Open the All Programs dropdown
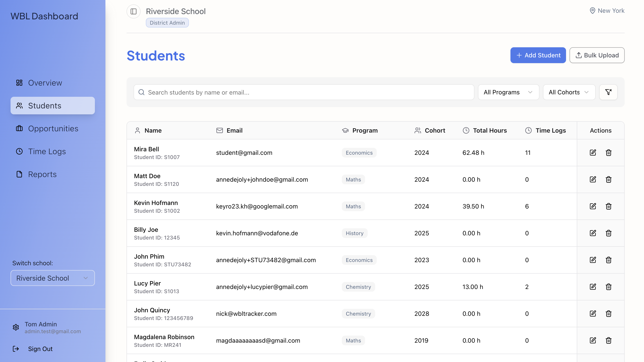This screenshot has width=644, height=362. click(508, 92)
